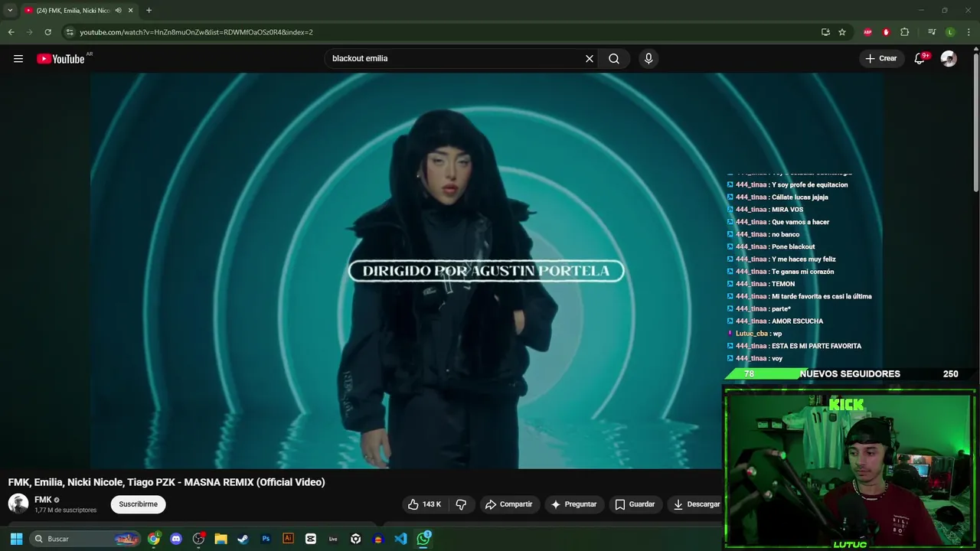Open Steam from the taskbar
Viewport: 980px width, 551px height.
click(x=243, y=539)
